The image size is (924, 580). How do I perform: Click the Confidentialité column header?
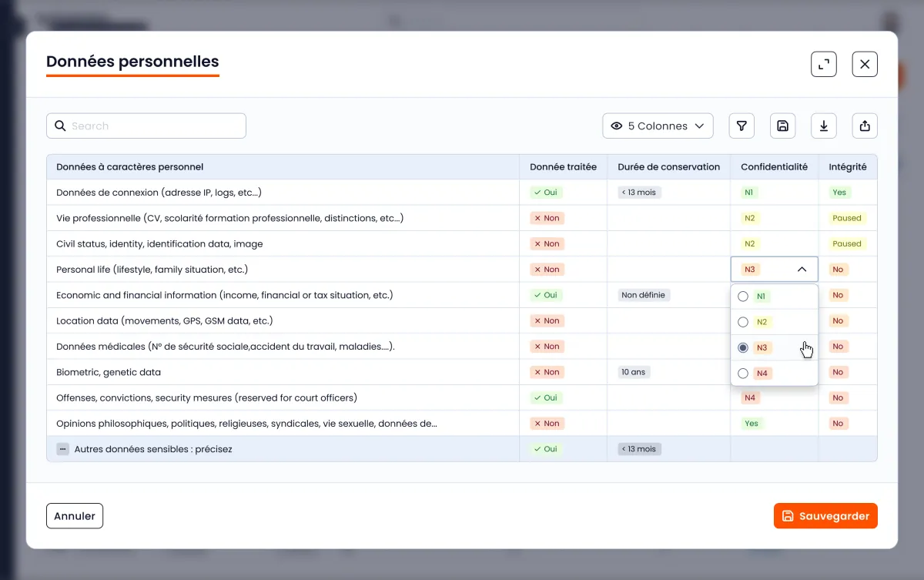coord(774,167)
